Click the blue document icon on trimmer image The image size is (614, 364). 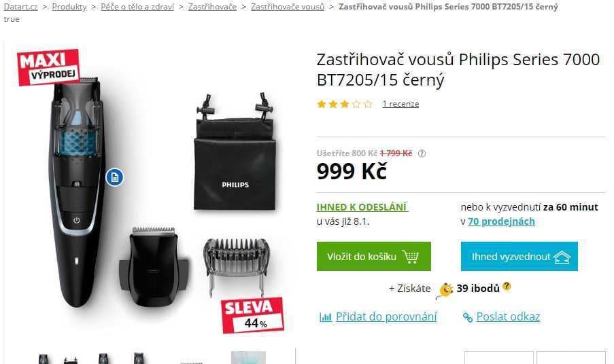point(114,177)
